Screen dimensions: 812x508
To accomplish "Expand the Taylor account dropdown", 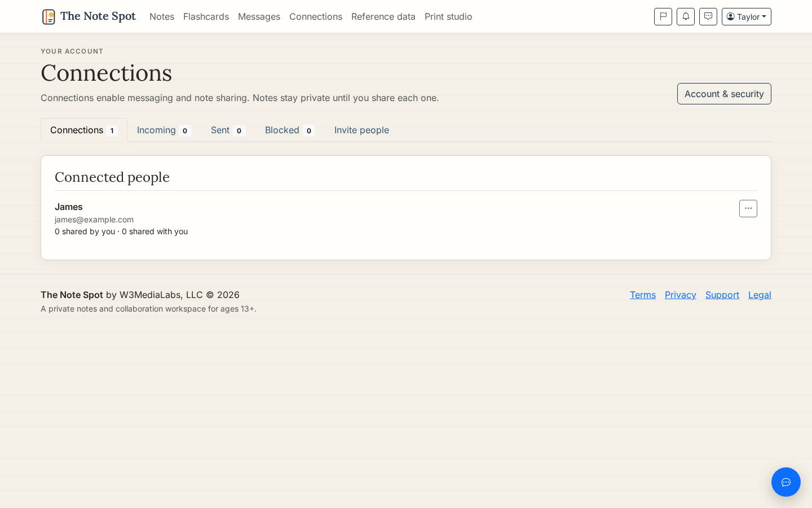I will click(747, 17).
